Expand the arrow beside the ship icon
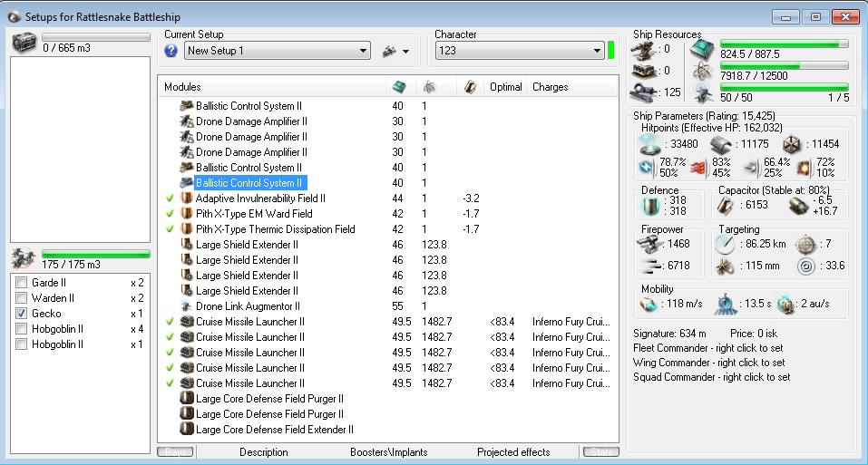 [x=405, y=52]
